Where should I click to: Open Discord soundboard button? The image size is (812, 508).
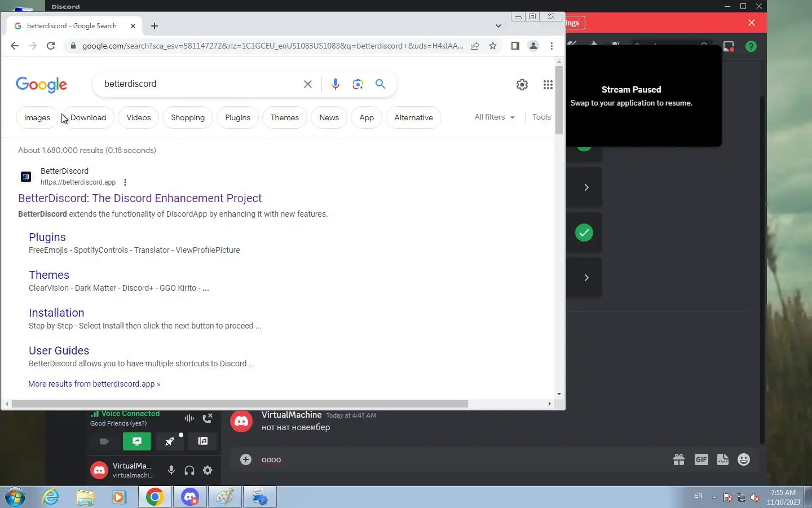(202, 441)
